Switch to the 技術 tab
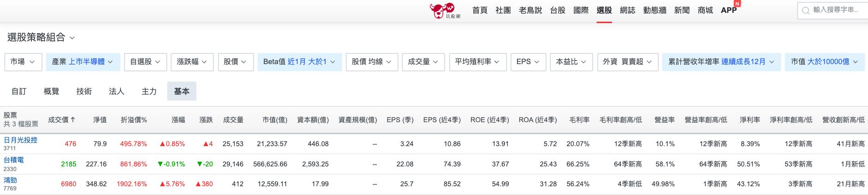Screen dimensions: 868x195 click(x=84, y=91)
